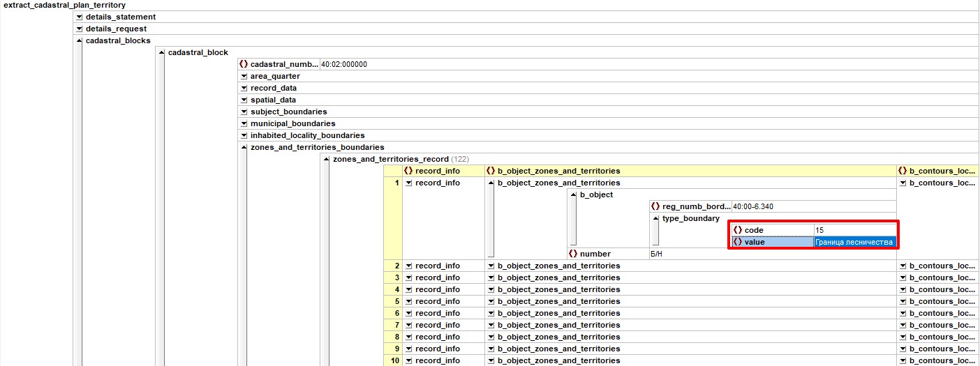Click the b_contours_loc header braces icon
Image resolution: width=980 pixels, height=366 pixels.
(902, 171)
